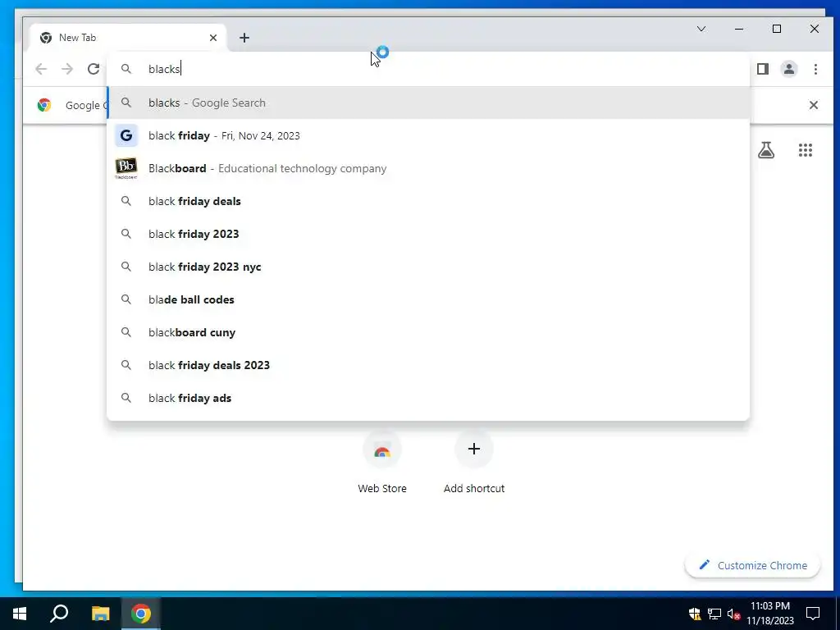Open the side panel icon
Viewport: 840px width, 630px height.
click(x=763, y=69)
